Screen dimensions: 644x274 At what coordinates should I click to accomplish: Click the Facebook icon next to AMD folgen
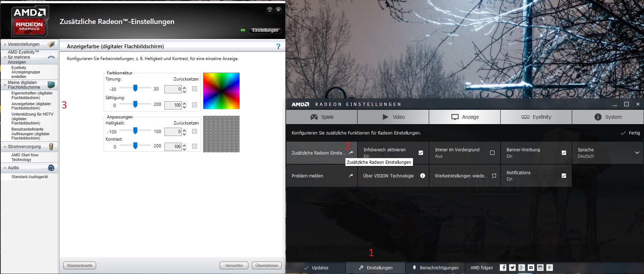click(x=503, y=268)
